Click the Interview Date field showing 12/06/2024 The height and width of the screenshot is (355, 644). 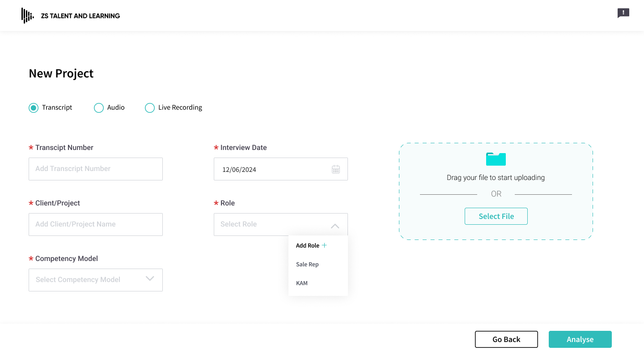pyautogui.click(x=281, y=169)
